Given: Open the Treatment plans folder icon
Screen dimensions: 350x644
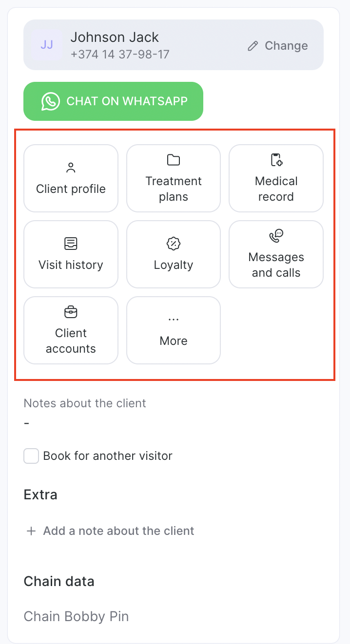Looking at the screenshot, I should [174, 160].
